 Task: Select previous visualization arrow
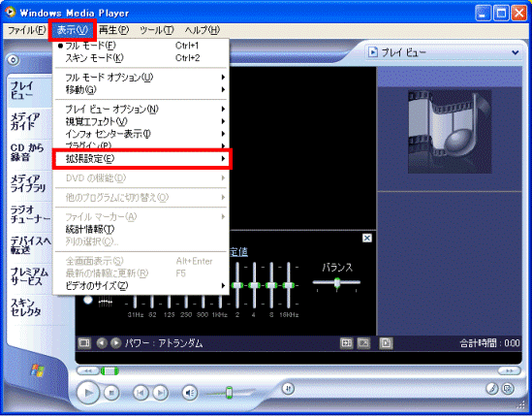[102, 343]
